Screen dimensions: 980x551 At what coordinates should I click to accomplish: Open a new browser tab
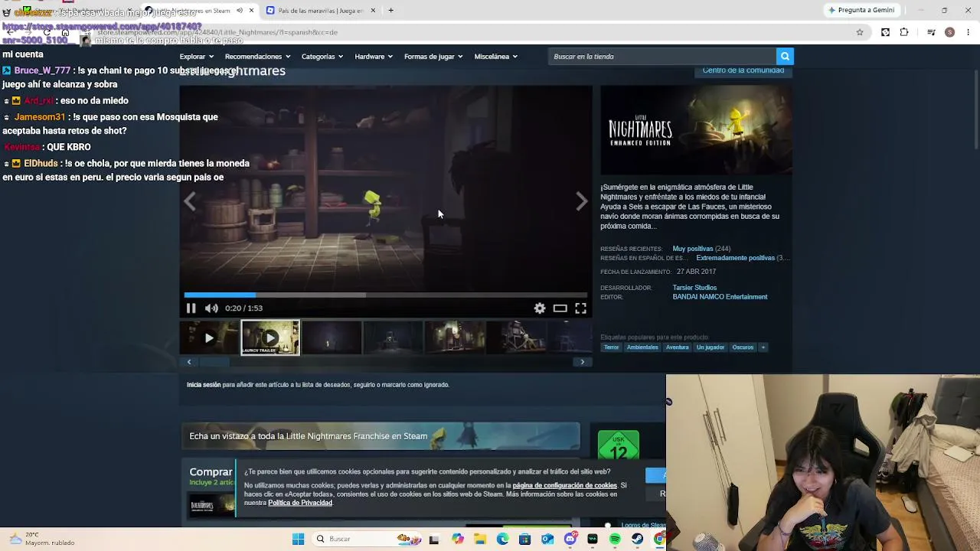(x=390, y=11)
